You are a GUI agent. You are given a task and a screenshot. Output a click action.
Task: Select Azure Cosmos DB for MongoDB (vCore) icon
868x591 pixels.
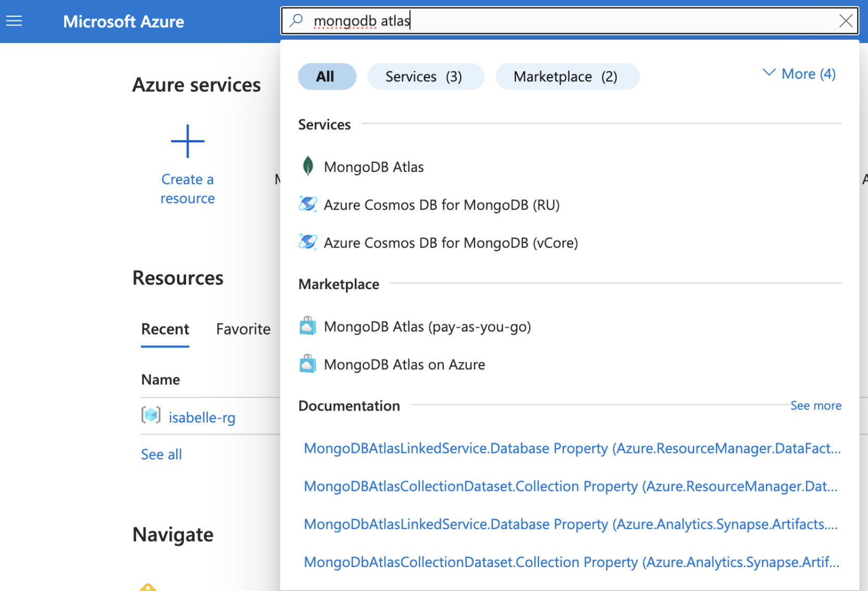308,242
